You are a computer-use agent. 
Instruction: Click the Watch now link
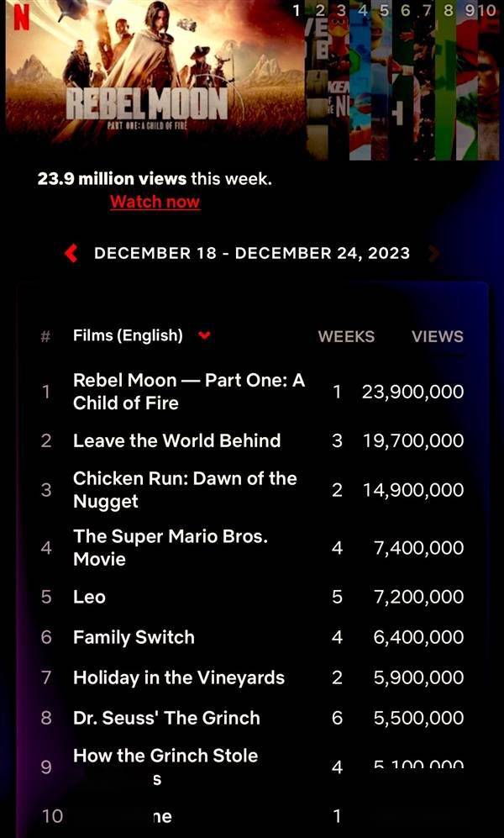coord(155,202)
